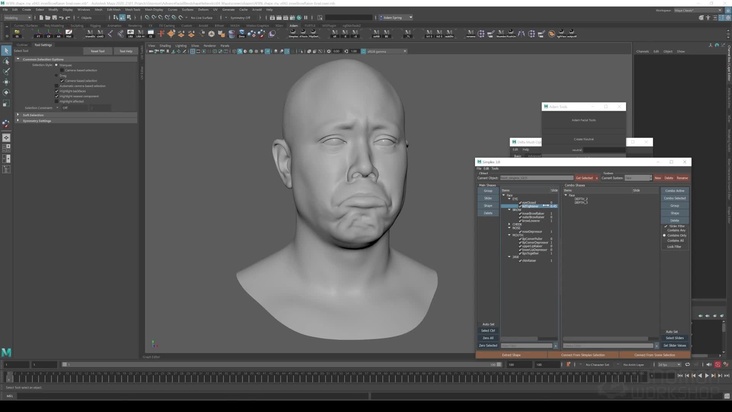Toggle Camera based selection under Drag
Image resolution: width=732 pixels, height=412 pixels.
[62, 80]
